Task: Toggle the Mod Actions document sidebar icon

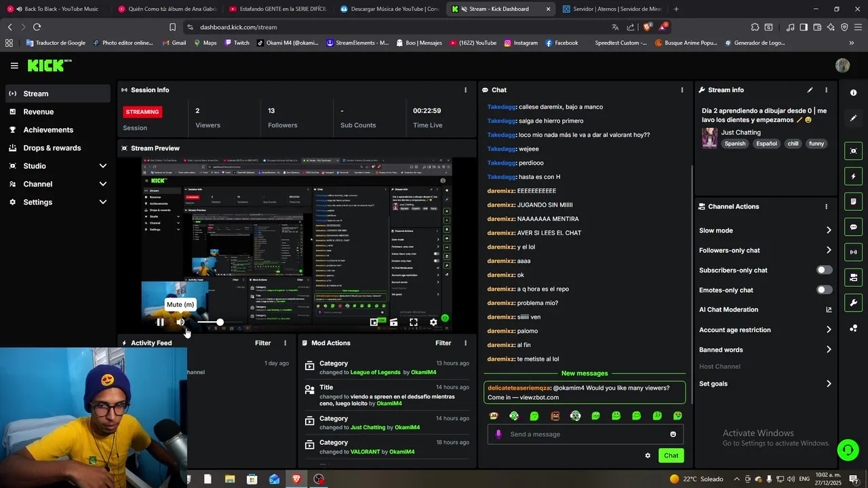Action: click(853, 201)
